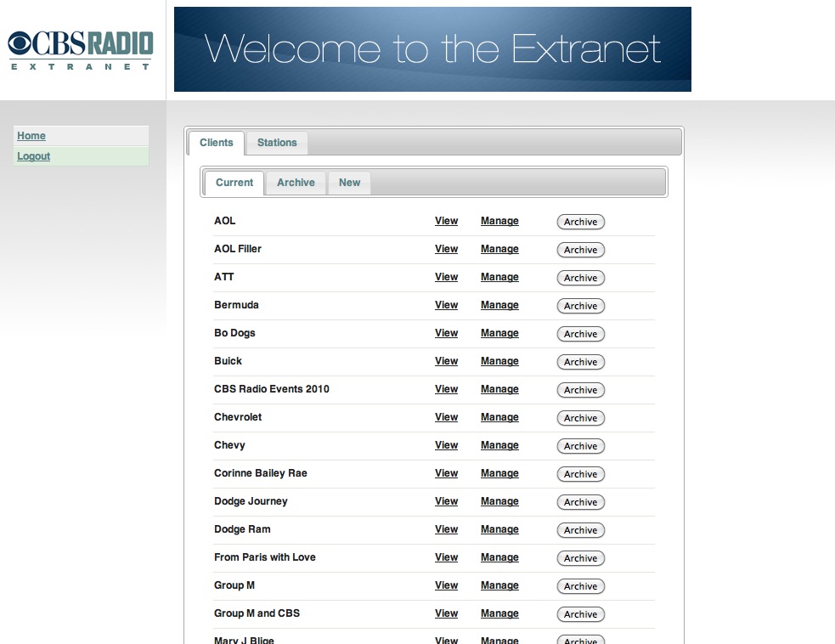View the AOL client

coord(446,221)
